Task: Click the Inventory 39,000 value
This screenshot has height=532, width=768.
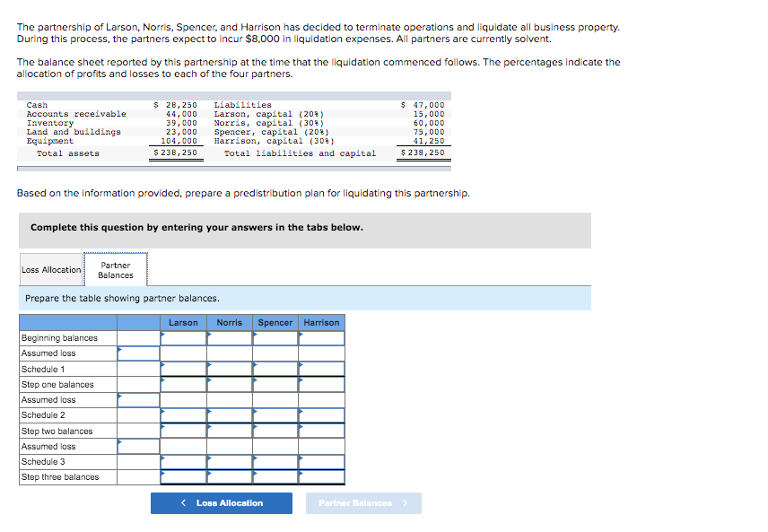Action: coord(181,123)
